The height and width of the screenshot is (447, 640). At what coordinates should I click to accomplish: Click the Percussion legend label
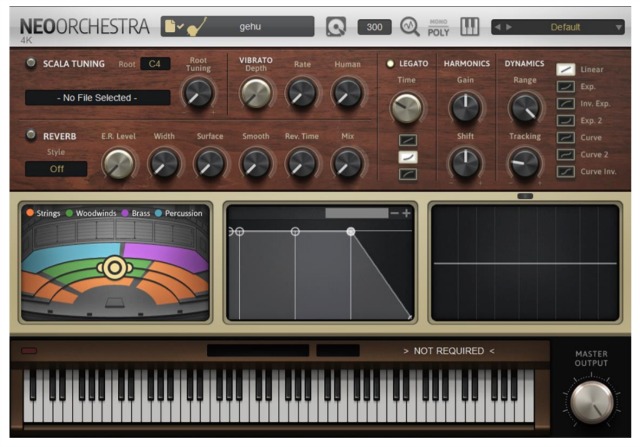pyautogui.click(x=184, y=213)
